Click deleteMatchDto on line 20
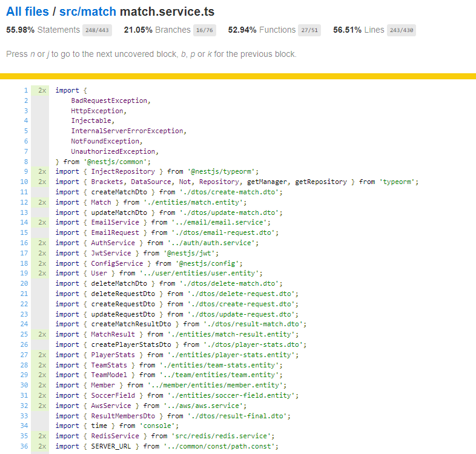Image resolution: width=476 pixels, height=454 pixels. (119, 284)
